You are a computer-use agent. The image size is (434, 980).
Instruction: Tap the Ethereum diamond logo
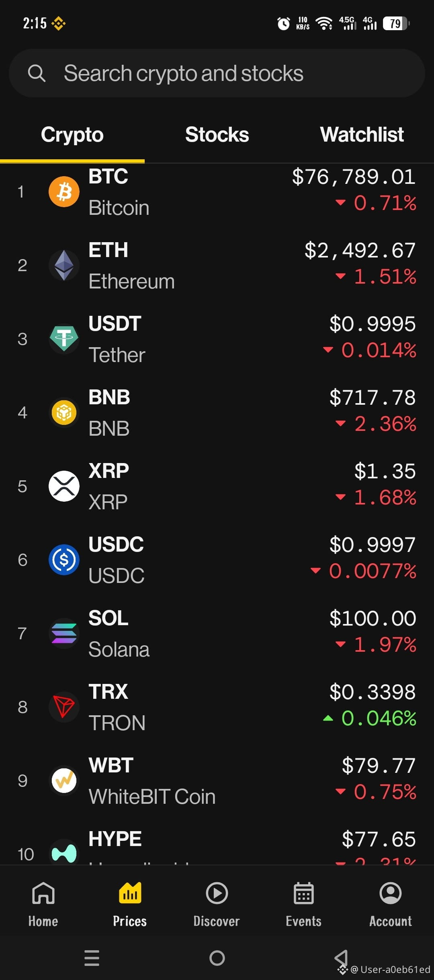[x=64, y=265]
